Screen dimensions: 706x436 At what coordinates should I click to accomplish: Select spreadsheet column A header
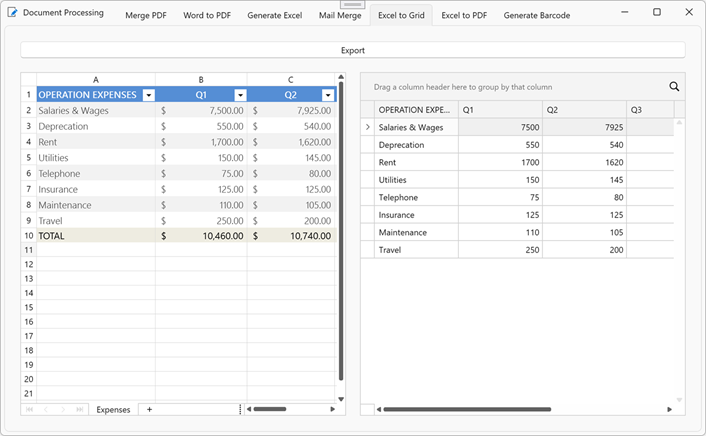point(96,80)
